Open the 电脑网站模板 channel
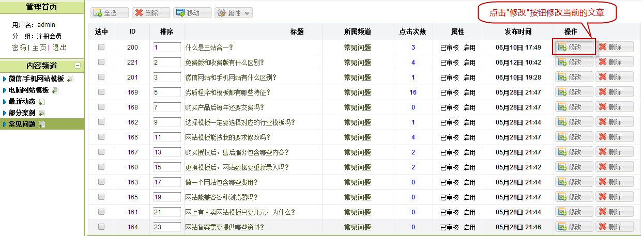This screenshot has height=236, width=644. [x=28, y=90]
